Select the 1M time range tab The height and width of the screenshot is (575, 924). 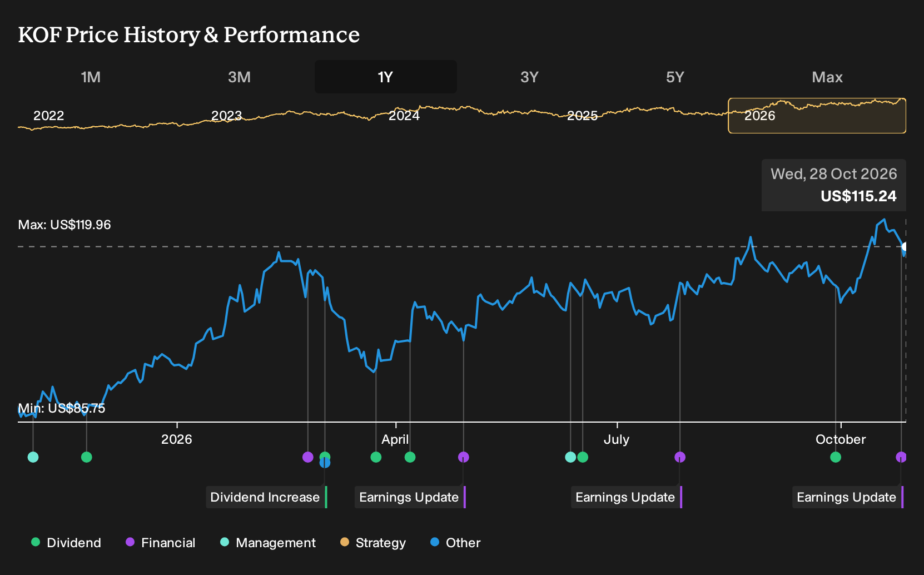91,77
